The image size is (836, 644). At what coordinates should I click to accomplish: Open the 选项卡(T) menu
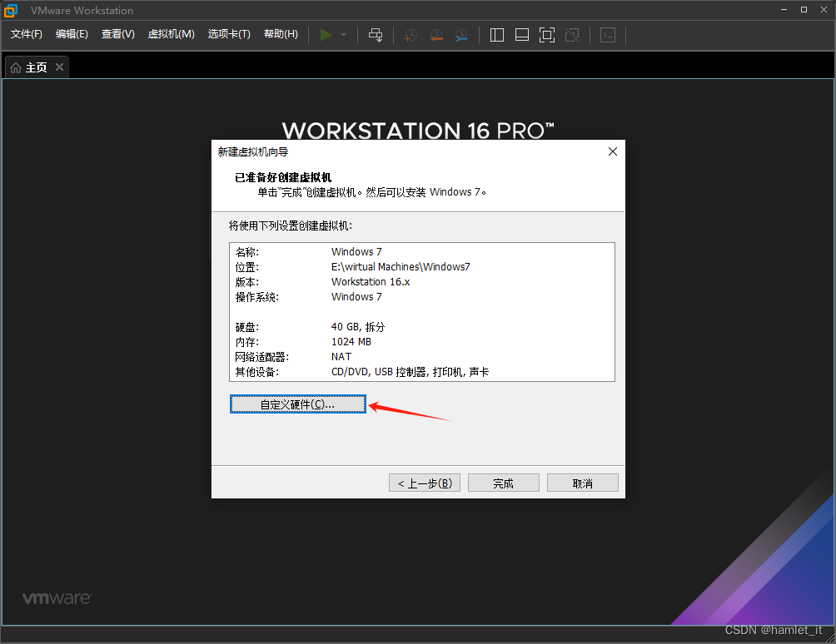[229, 34]
